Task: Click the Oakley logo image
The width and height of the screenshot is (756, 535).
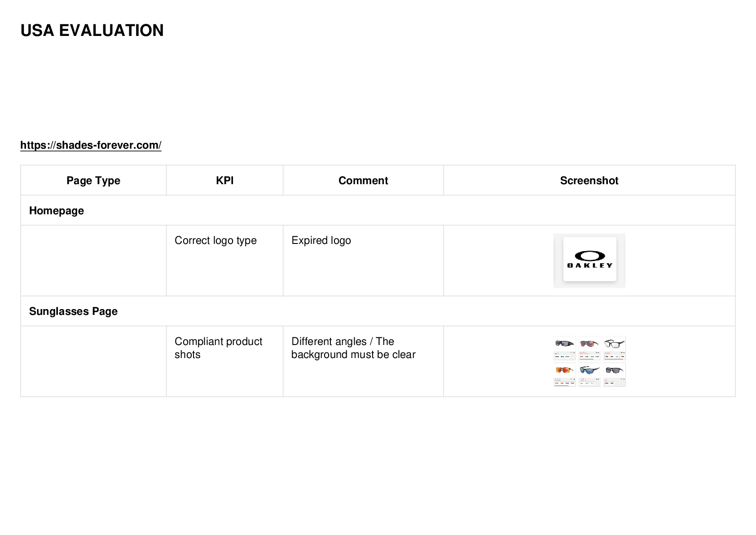Action: click(589, 261)
